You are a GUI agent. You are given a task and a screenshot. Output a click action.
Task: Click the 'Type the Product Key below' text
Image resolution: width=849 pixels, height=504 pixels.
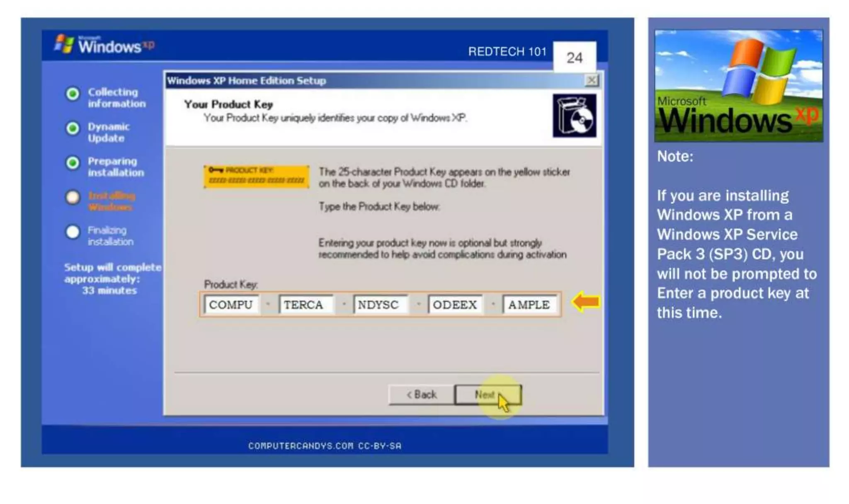pos(379,206)
